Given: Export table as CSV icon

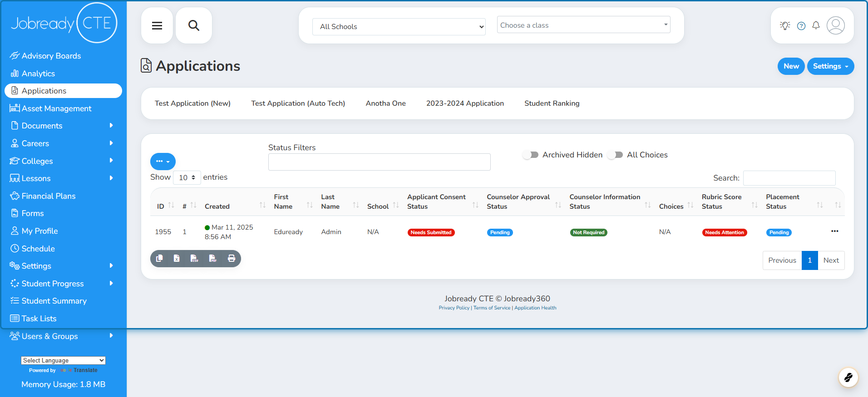Looking at the screenshot, I should (194, 259).
